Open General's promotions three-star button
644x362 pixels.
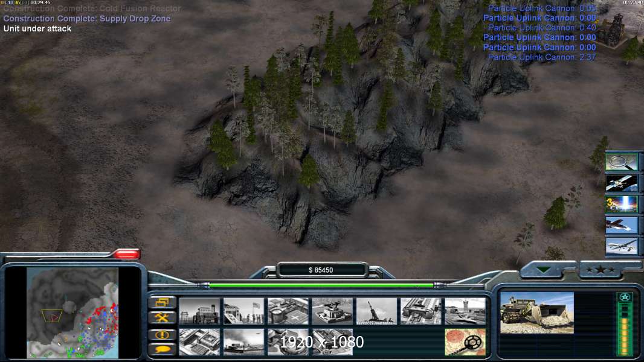click(601, 270)
